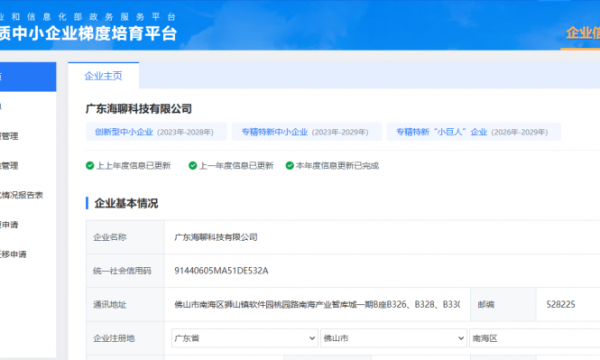Click the 本年度信息更新已完成 status text
This screenshot has height=360, width=600.
tap(337, 166)
